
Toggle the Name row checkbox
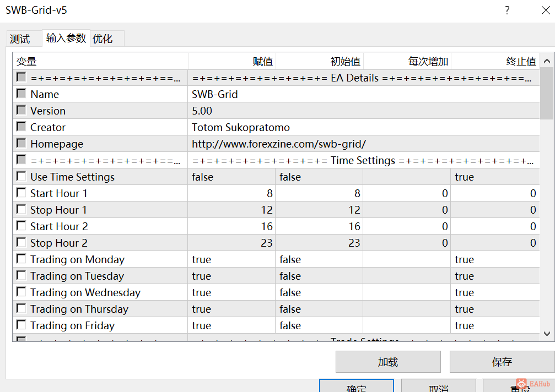click(21, 93)
